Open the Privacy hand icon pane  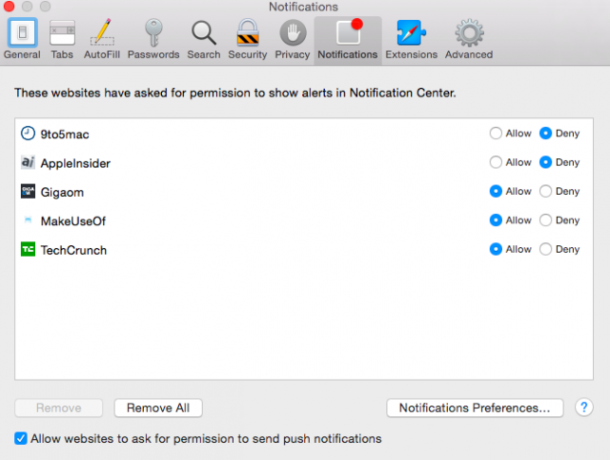(x=293, y=39)
